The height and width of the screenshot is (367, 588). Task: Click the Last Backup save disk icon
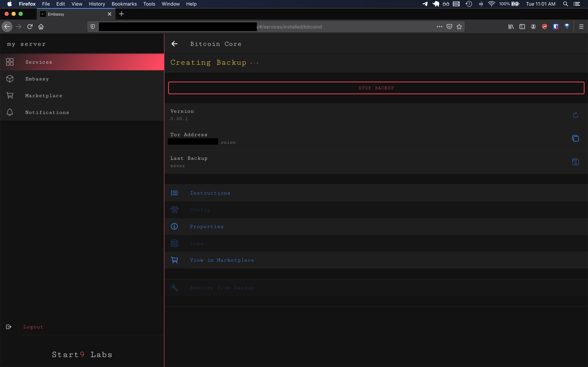point(575,162)
